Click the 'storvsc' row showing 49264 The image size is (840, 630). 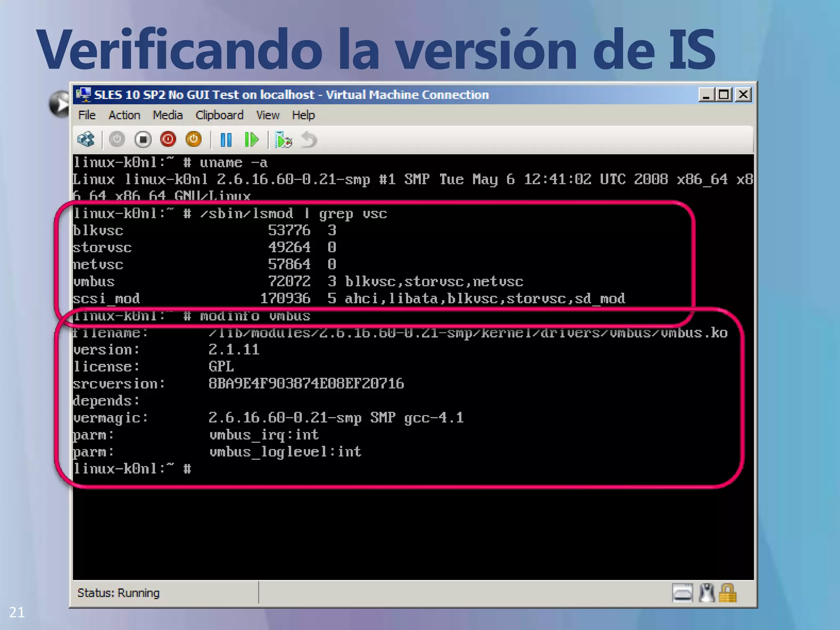205,248
